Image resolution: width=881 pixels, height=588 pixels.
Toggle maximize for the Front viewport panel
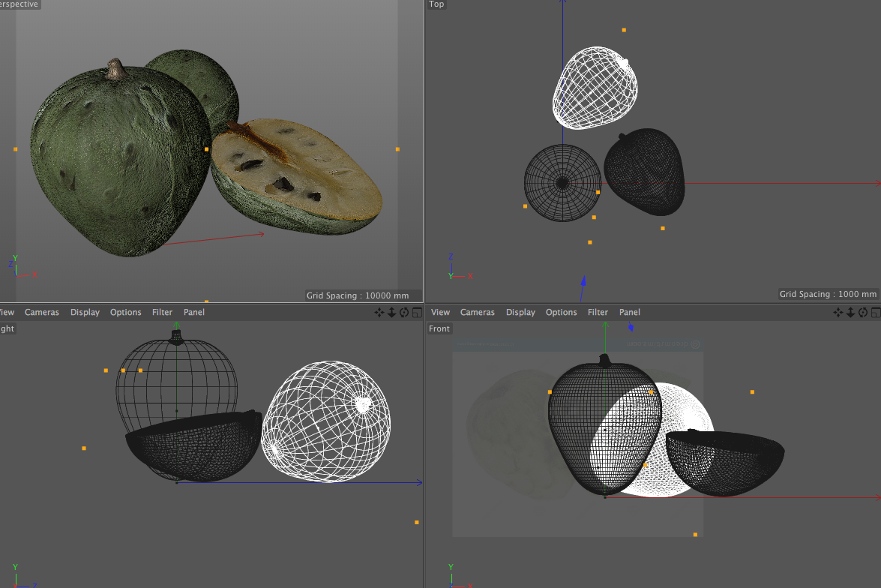tap(875, 313)
